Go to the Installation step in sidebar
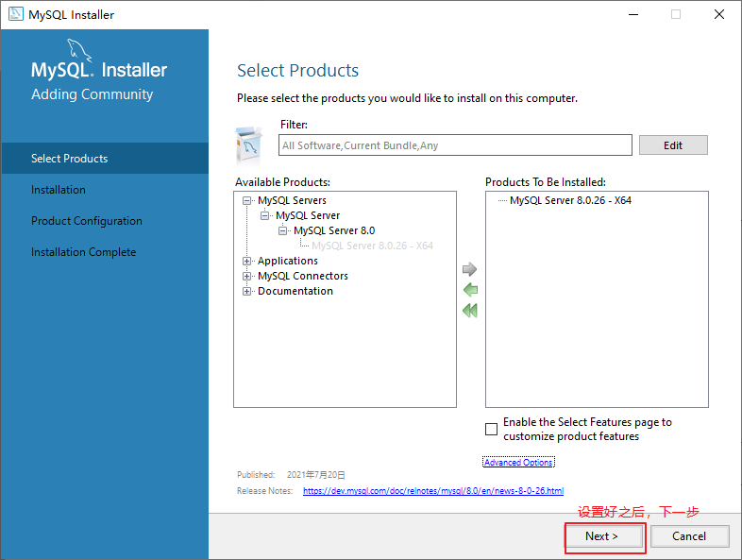 pyautogui.click(x=59, y=190)
